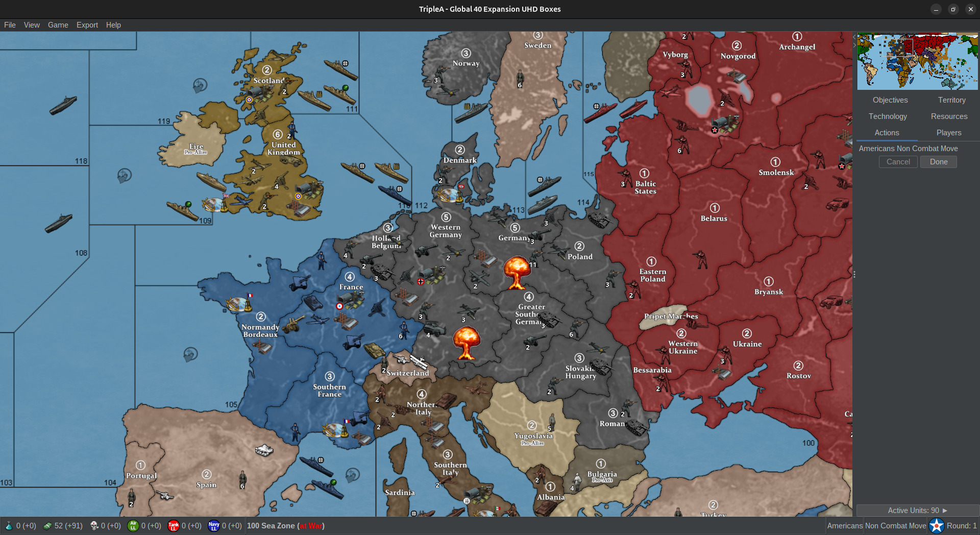
Task: Click the Sardinia territory label
Action: [400, 493]
